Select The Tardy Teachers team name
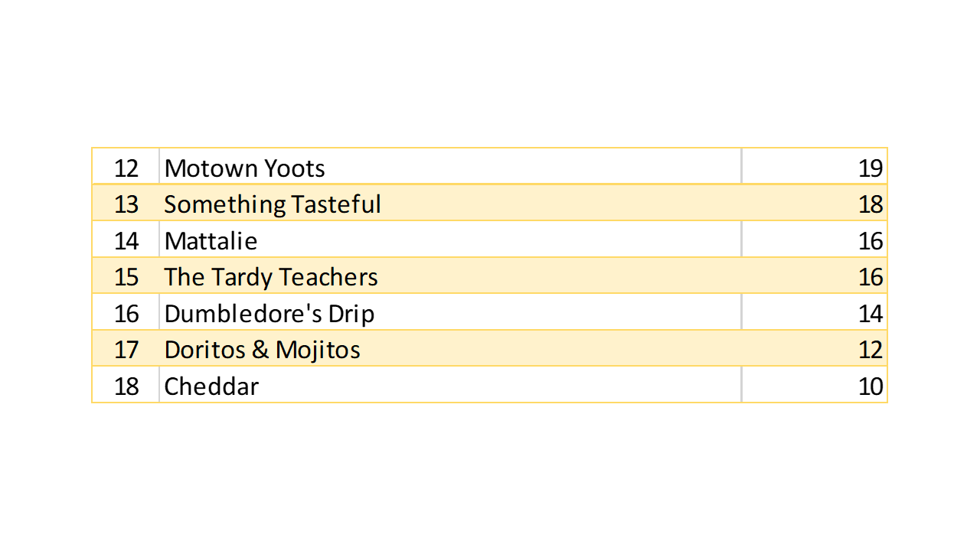The width and height of the screenshot is (980, 551). (271, 277)
